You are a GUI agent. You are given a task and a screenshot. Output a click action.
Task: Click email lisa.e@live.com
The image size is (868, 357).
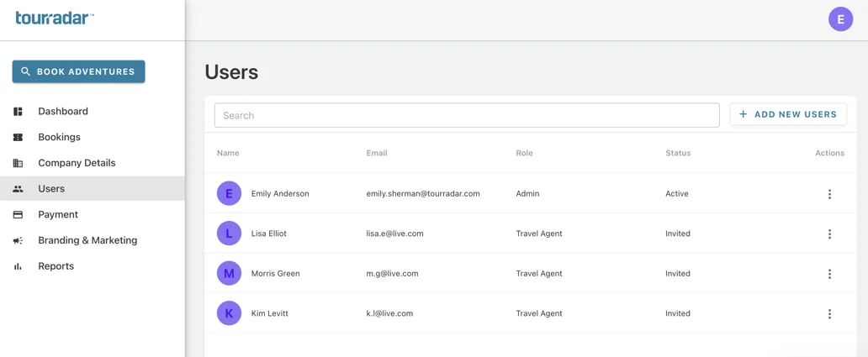394,234
